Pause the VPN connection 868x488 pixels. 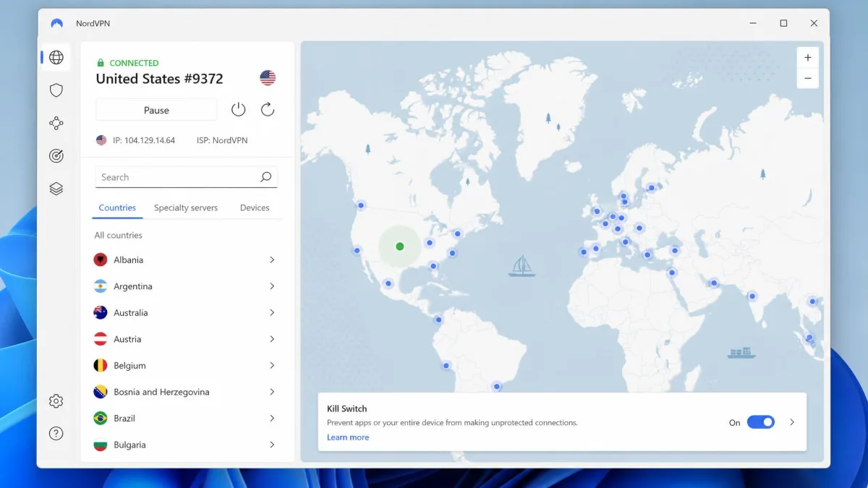pos(156,110)
